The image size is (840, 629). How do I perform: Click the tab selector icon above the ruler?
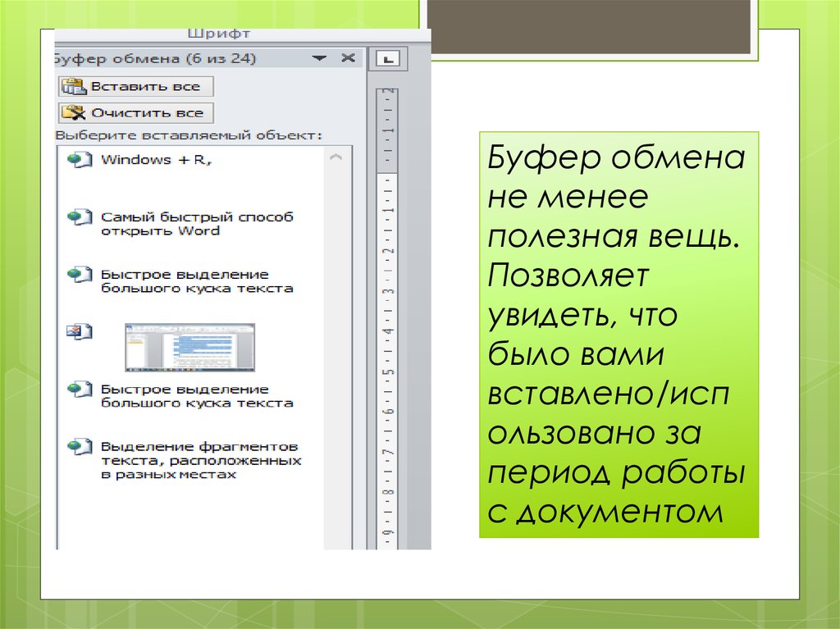click(x=385, y=58)
